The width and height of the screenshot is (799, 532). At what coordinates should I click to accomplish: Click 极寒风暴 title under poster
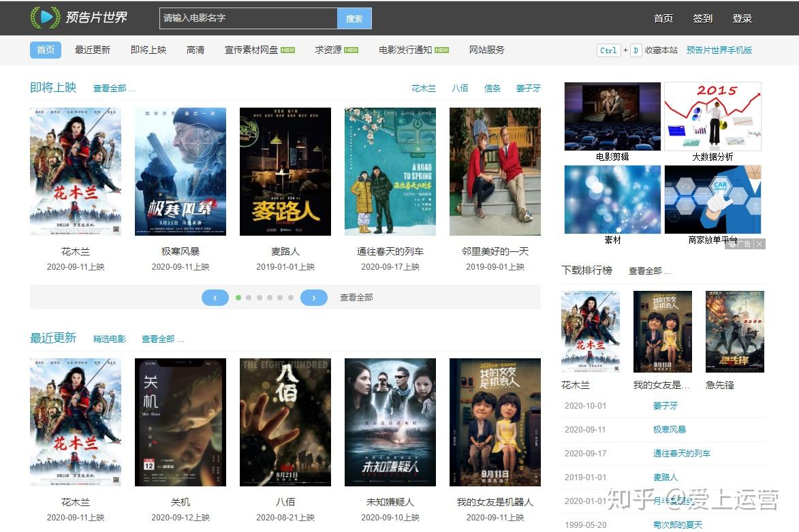181,252
